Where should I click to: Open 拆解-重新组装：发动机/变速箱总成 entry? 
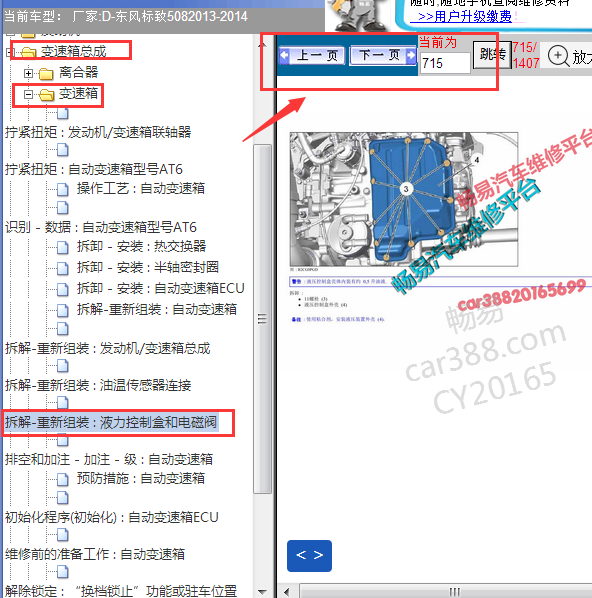coord(108,348)
